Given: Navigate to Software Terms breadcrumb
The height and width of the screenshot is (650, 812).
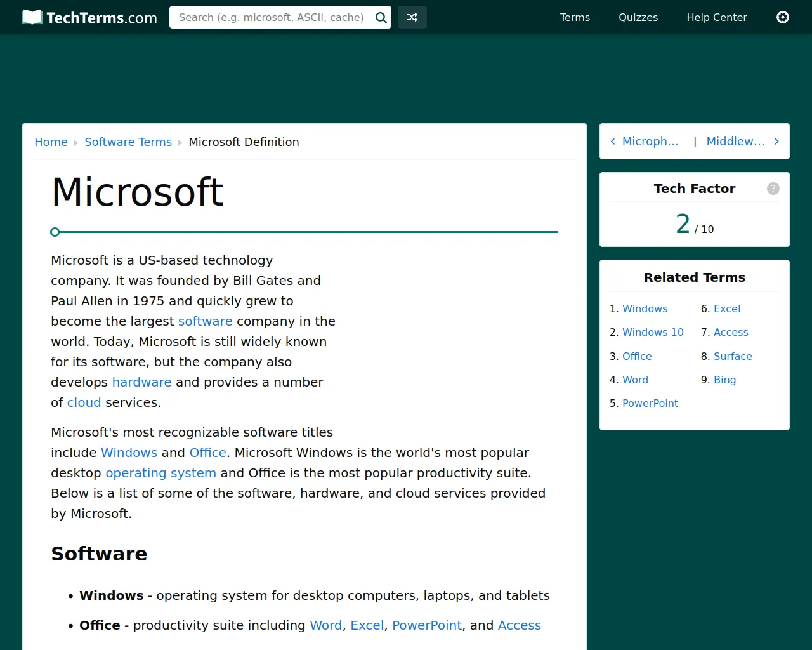Looking at the screenshot, I should click(x=128, y=142).
